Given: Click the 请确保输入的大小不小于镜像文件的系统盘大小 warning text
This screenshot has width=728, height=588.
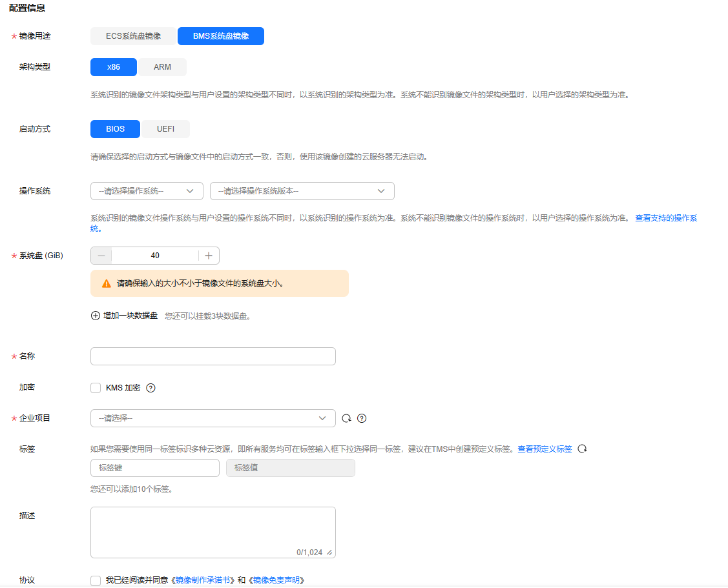Looking at the screenshot, I should tap(200, 283).
